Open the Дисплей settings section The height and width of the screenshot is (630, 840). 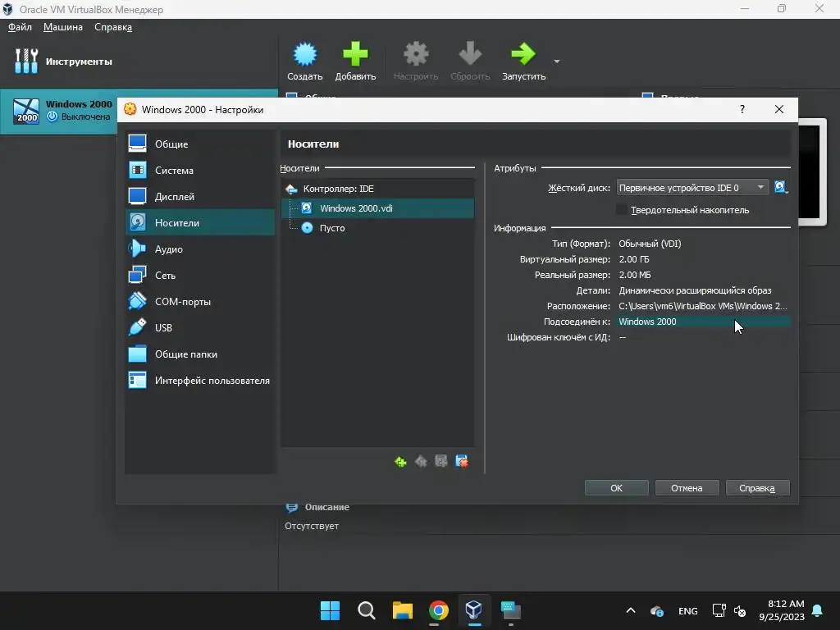coord(200,196)
